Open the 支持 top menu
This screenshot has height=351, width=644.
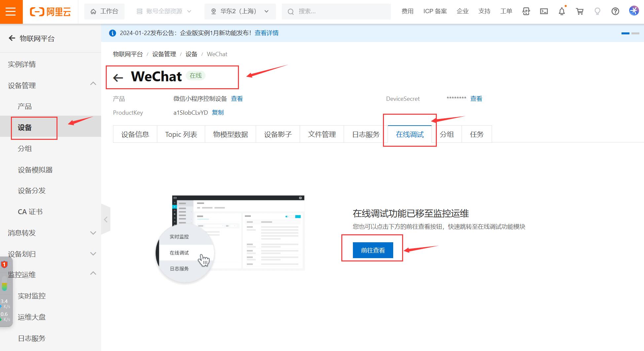tap(484, 12)
